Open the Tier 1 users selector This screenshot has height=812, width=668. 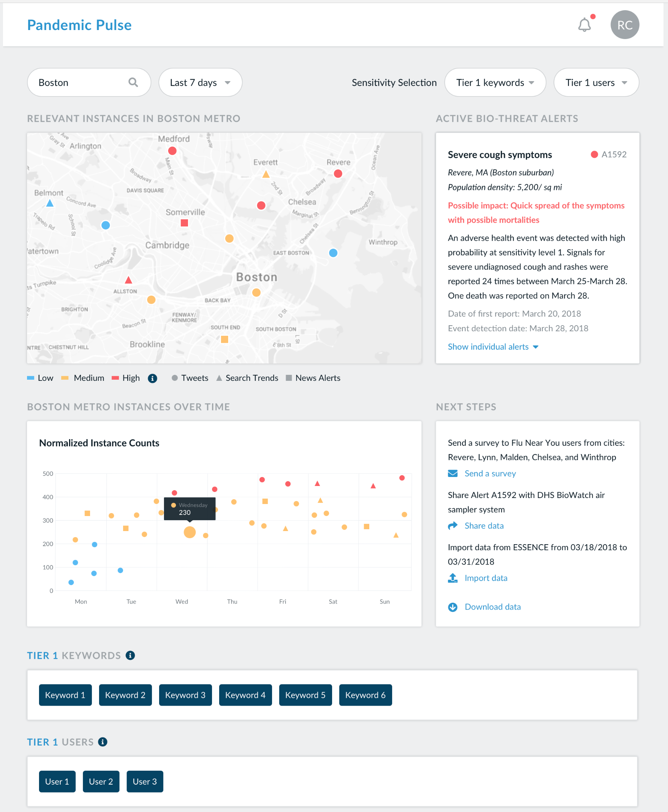pos(596,82)
